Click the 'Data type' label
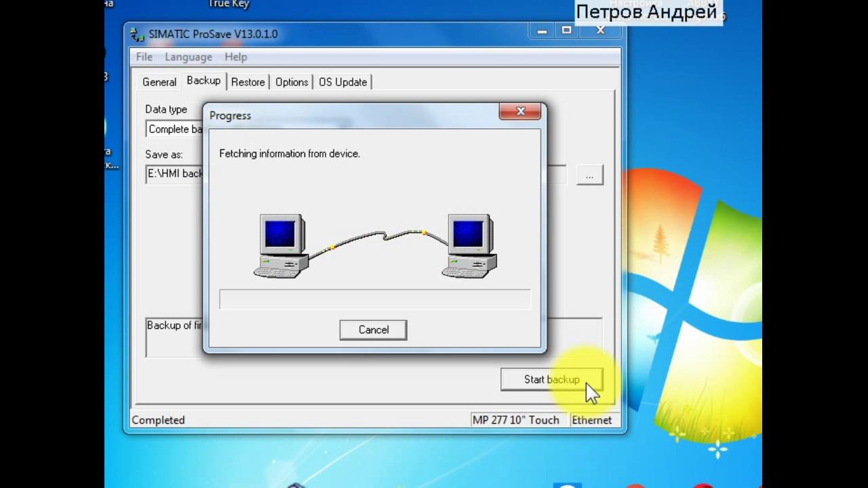This screenshot has height=488, width=868. point(166,109)
